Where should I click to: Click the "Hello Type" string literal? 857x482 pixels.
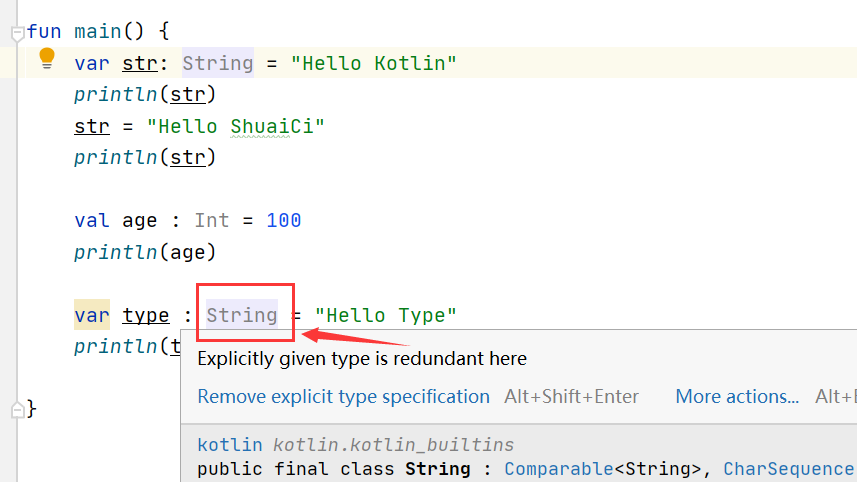385,315
